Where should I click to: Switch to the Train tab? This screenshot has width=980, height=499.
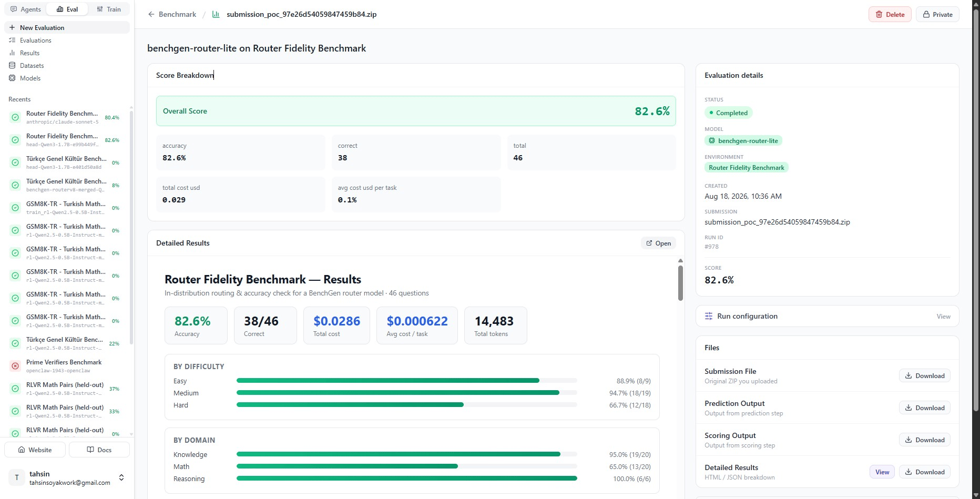109,9
